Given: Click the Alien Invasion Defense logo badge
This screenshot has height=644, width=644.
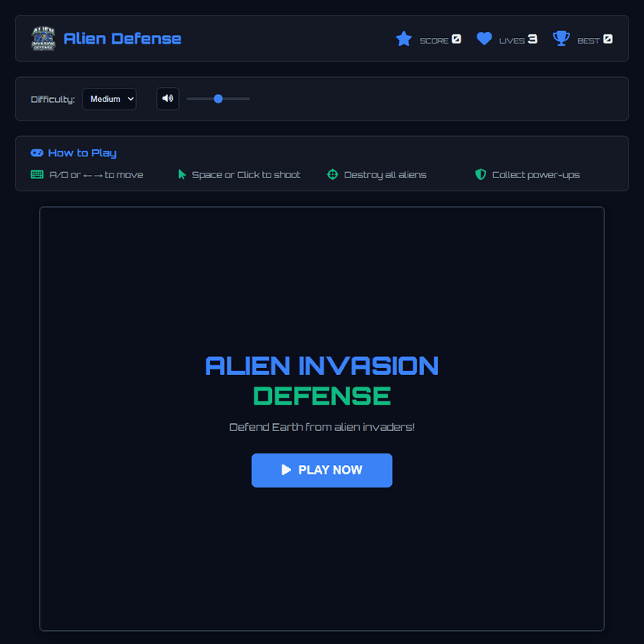Looking at the screenshot, I should (44, 37).
